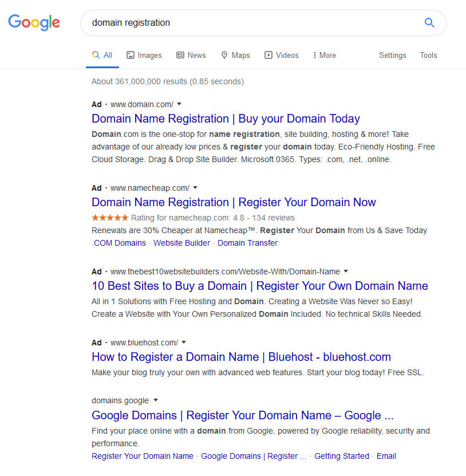Click the search box containing domain registration
The height and width of the screenshot is (476, 466).
click(x=263, y=23)
